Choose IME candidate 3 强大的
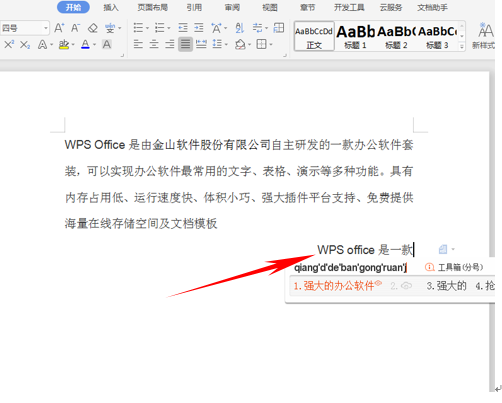This screenshot has height=403, width=502. coord(447,286)
